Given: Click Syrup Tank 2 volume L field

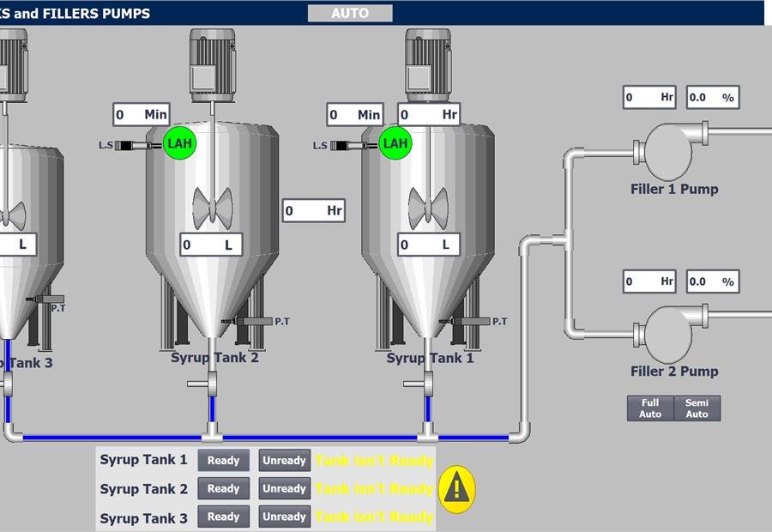Looking at the screenshot, I should (211, 245).
